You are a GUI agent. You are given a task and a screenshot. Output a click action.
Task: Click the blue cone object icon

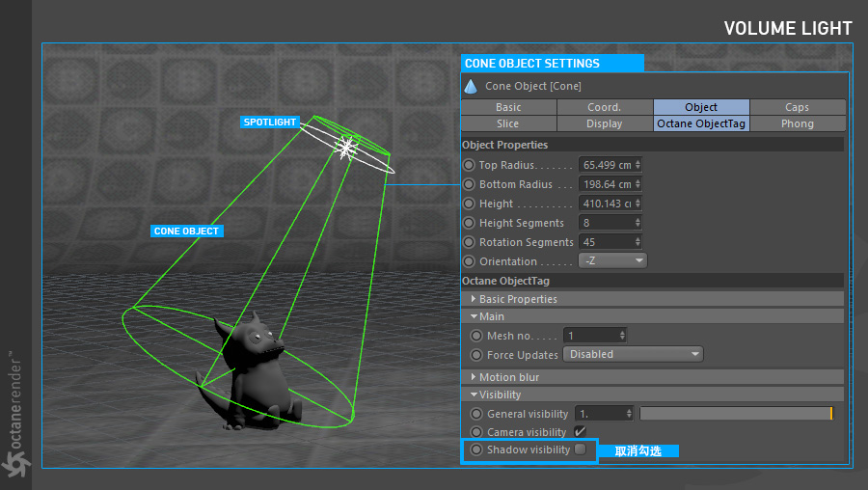[x=471, y=87]
